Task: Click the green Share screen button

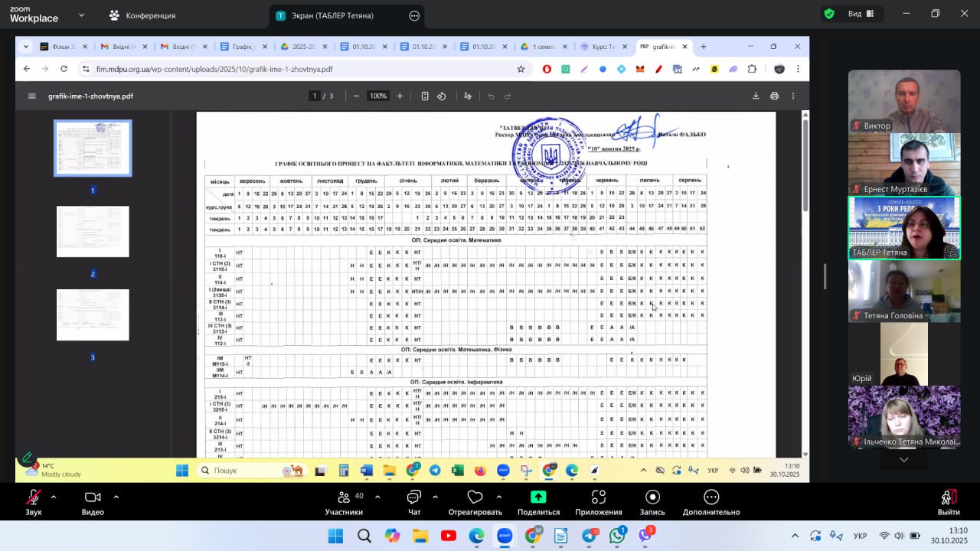Action: click(x=538, y=501)
